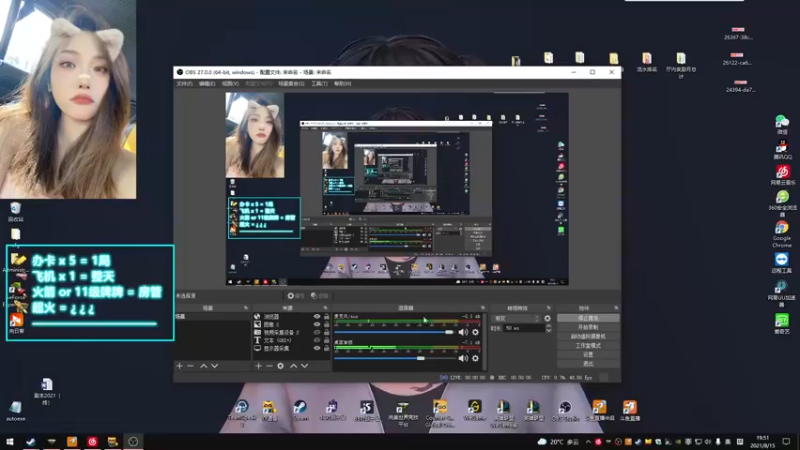Click the 停止推流 stop streaming button
This screenshot has height=450, width=800.
(x=588, y=318)
